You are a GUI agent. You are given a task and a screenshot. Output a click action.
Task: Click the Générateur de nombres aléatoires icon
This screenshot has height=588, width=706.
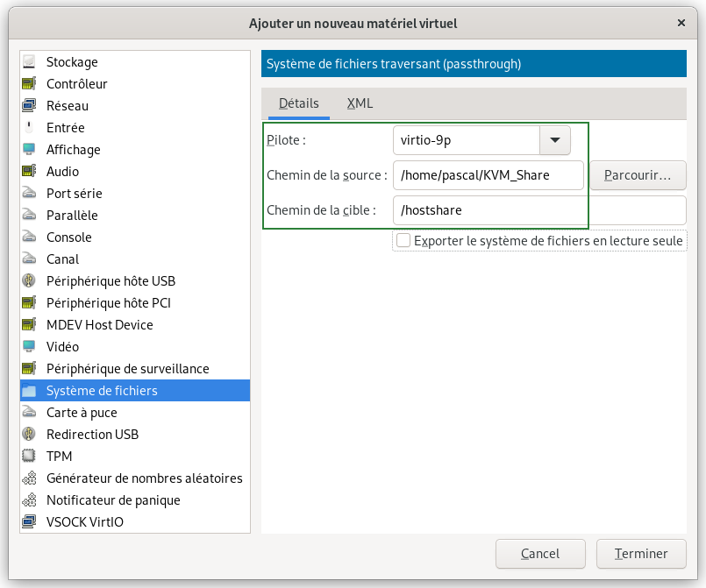(29, 478)
